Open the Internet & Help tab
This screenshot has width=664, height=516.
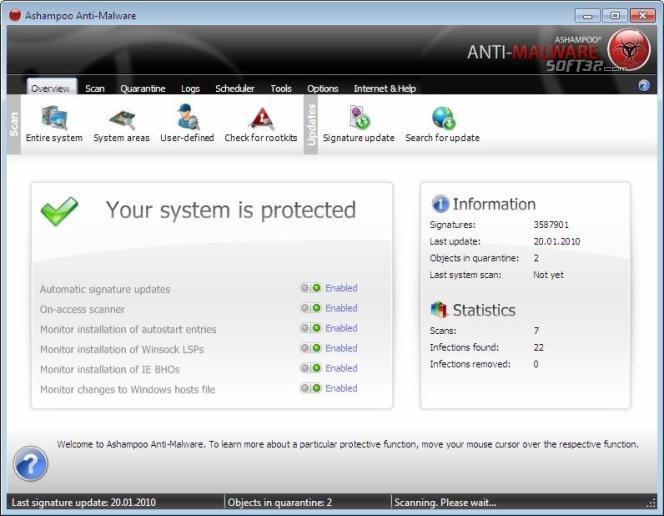tap(385, 88)
